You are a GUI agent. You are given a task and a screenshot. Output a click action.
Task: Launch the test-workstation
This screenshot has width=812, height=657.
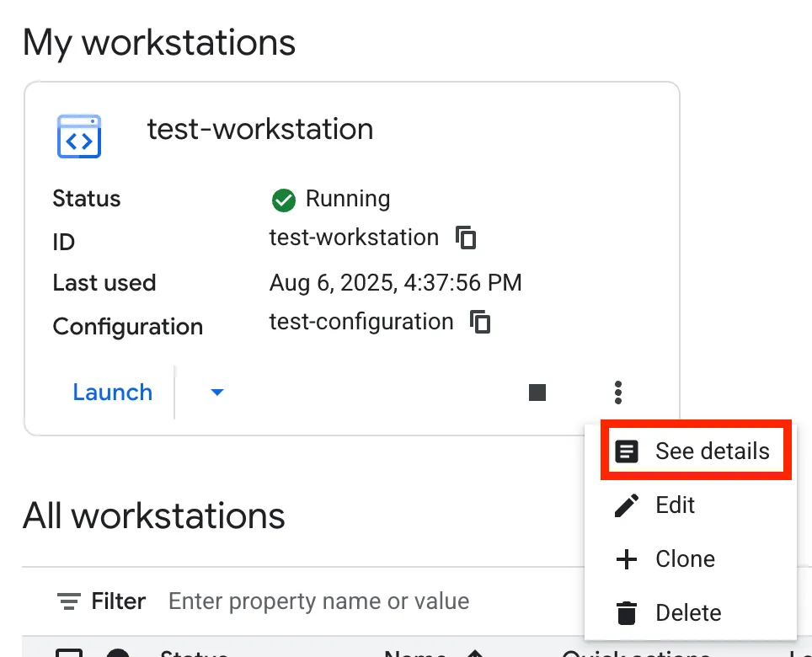[113, 393]
